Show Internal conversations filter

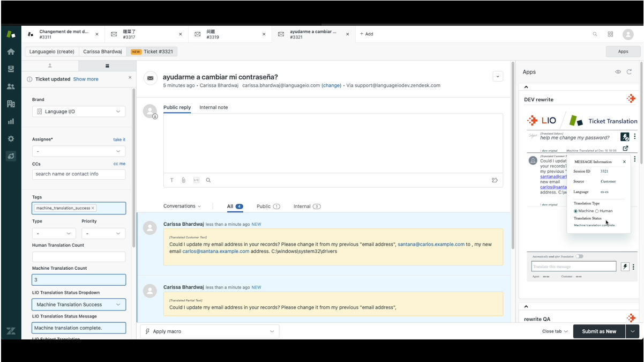[x=307, y=206]
